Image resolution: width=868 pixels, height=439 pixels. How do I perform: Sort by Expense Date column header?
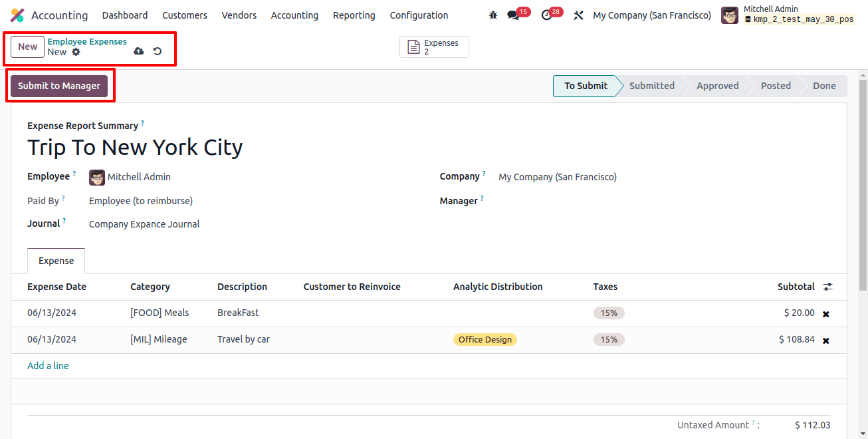[x=56, y=287]
